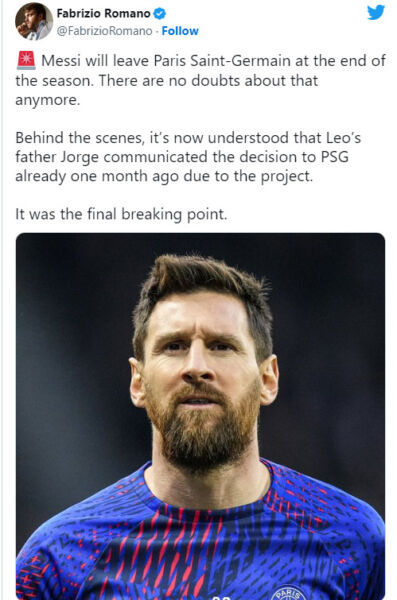Open the tweet's attached player photo

pyautogui.click(x=200, y=416)
